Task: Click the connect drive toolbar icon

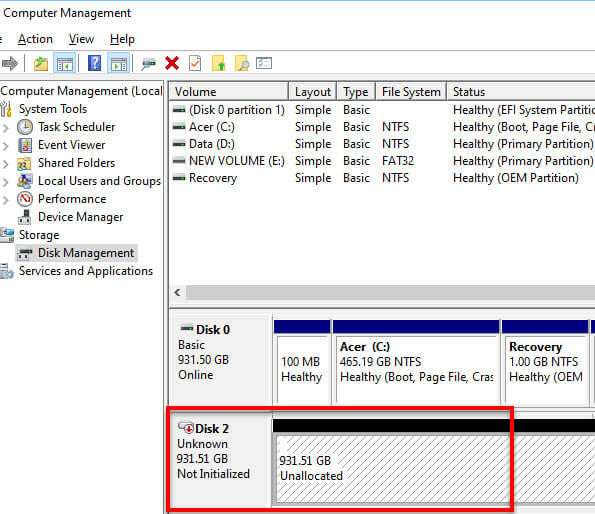Action: tap(148, 63)
